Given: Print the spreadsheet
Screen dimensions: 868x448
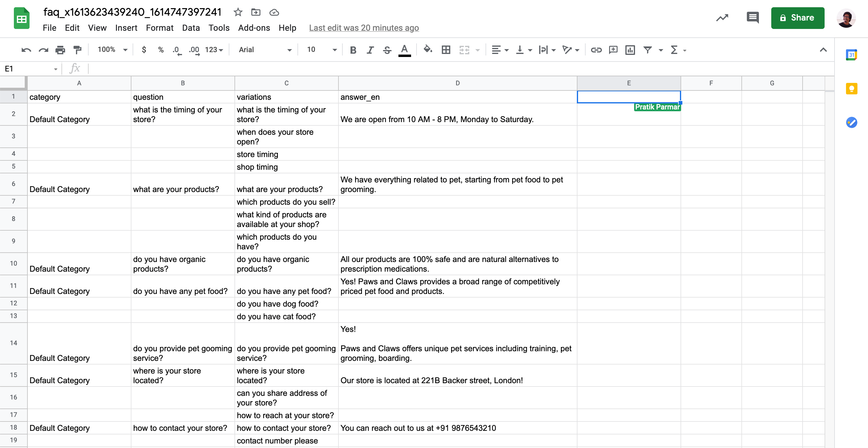Looking at the screenshot, I should 60,50.
